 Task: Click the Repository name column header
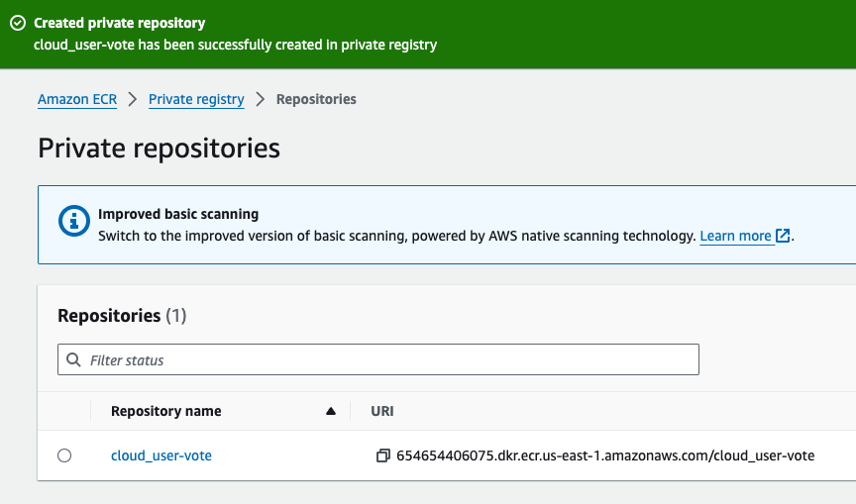[x=166, y=411]
